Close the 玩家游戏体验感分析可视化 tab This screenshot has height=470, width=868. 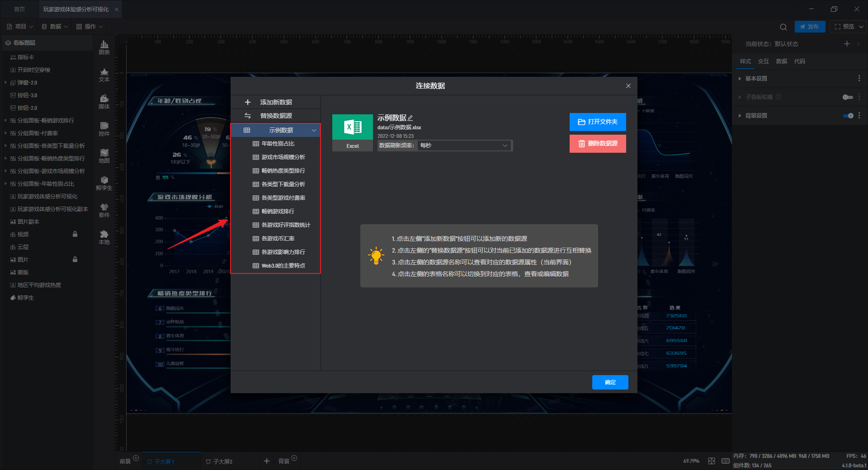(117, 9)
